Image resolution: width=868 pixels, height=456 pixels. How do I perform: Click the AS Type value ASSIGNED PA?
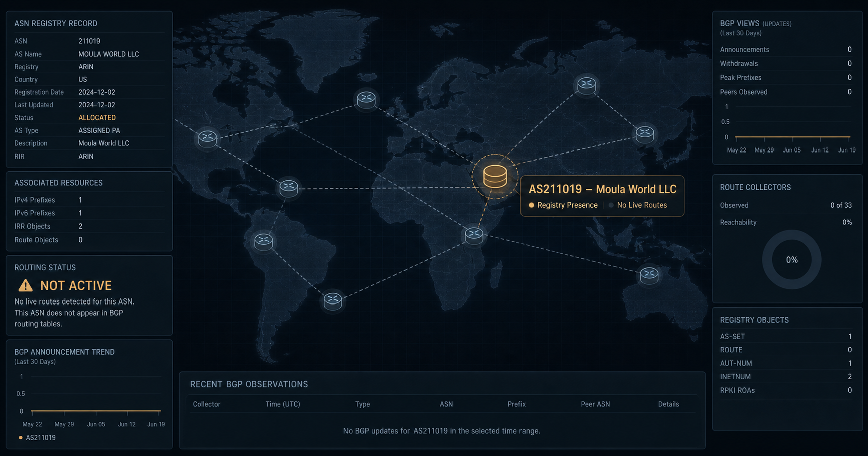[99, 130]
